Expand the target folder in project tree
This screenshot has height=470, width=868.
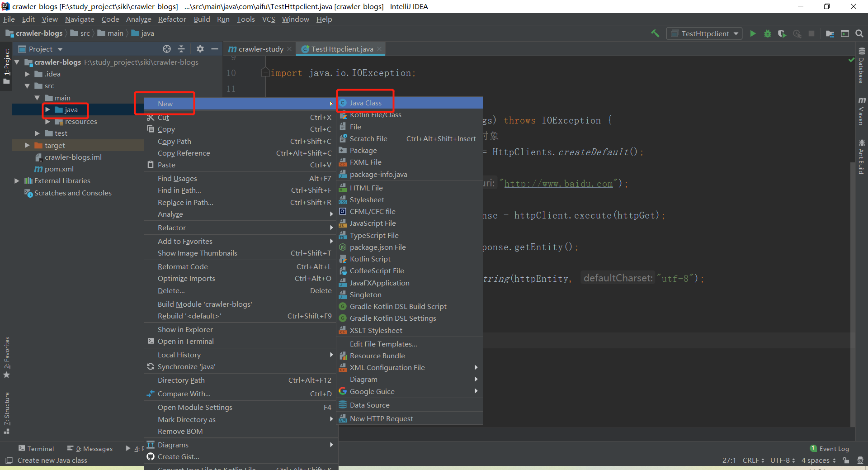27,145
